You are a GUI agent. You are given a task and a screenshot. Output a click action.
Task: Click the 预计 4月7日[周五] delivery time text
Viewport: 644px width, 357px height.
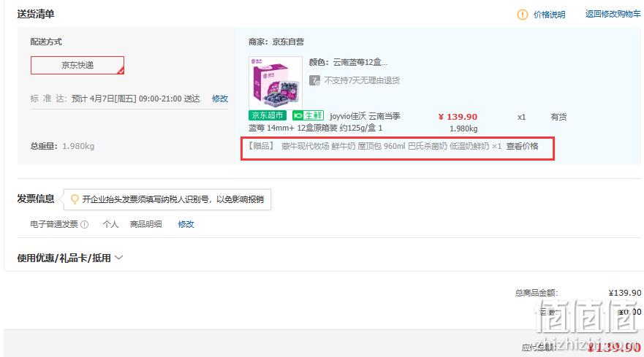click(136, 99)
